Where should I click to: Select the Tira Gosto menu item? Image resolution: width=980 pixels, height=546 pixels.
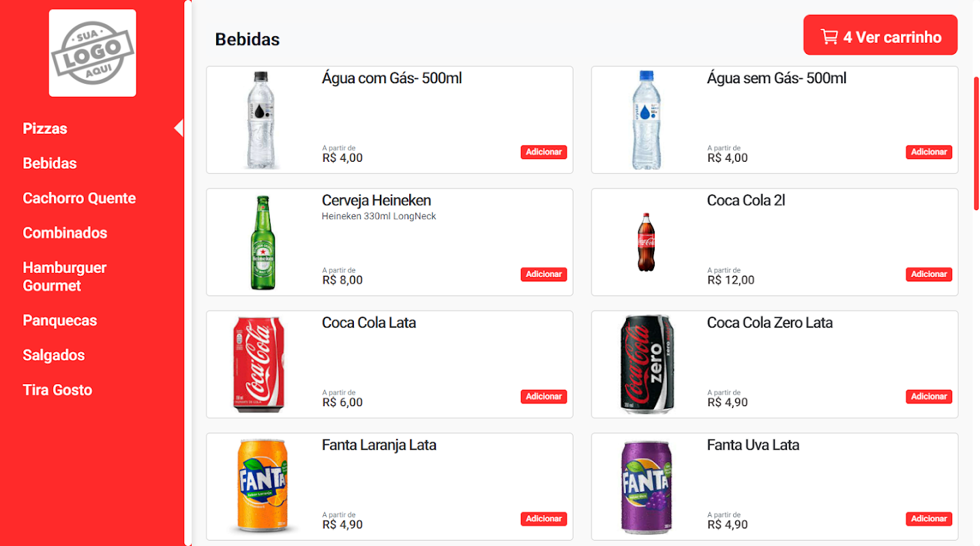(x=57, y=390)
